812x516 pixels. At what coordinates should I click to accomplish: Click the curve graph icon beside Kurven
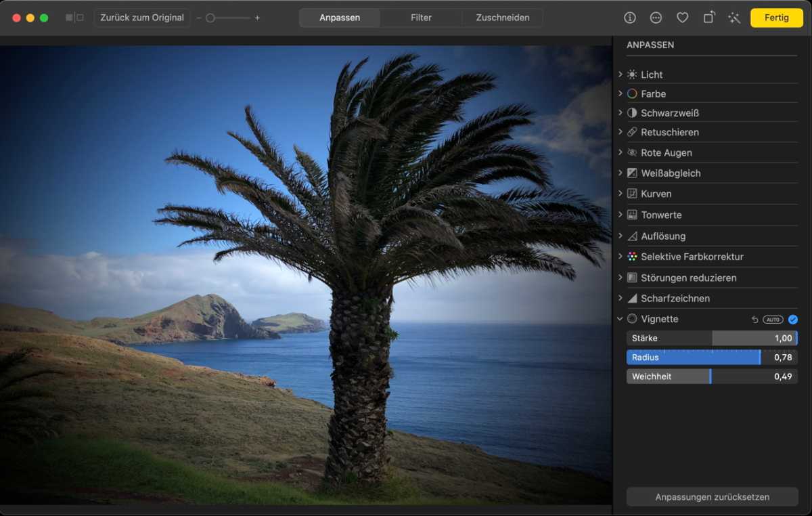632,194
